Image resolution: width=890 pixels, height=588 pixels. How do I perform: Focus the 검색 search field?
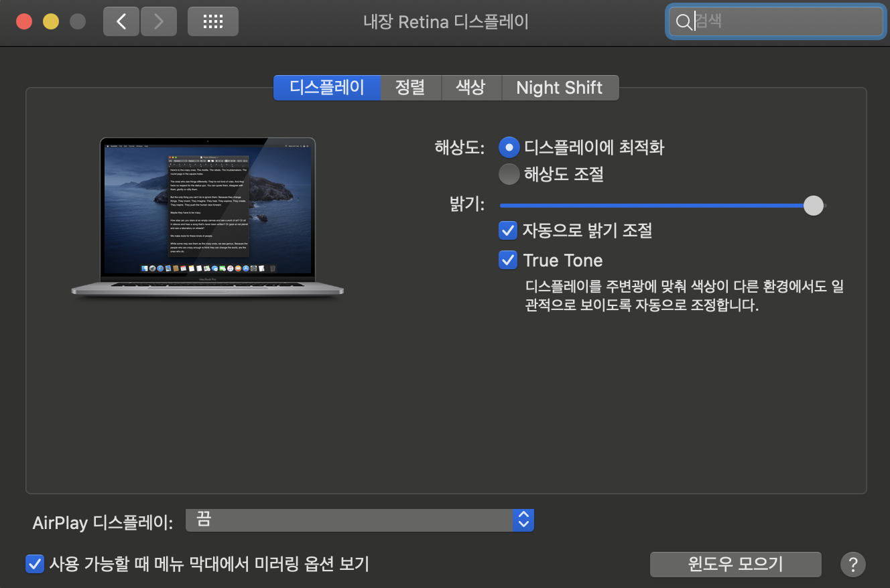(777, 22)
